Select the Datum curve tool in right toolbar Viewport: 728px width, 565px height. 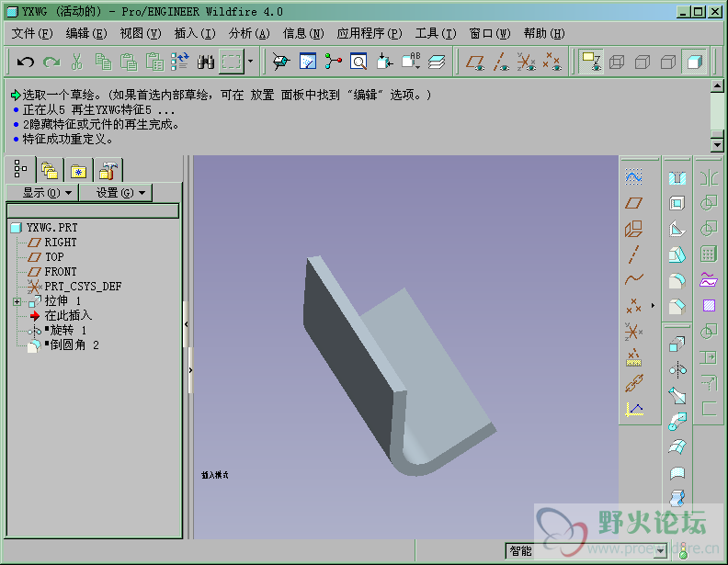pyautogui.click(x=633, y=279)
